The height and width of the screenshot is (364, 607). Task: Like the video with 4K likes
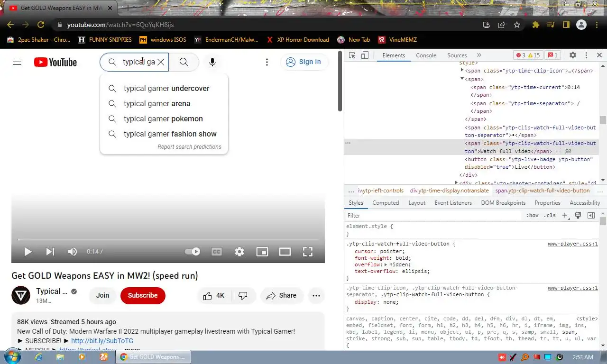pyautogui.click(x=213, y=295)
